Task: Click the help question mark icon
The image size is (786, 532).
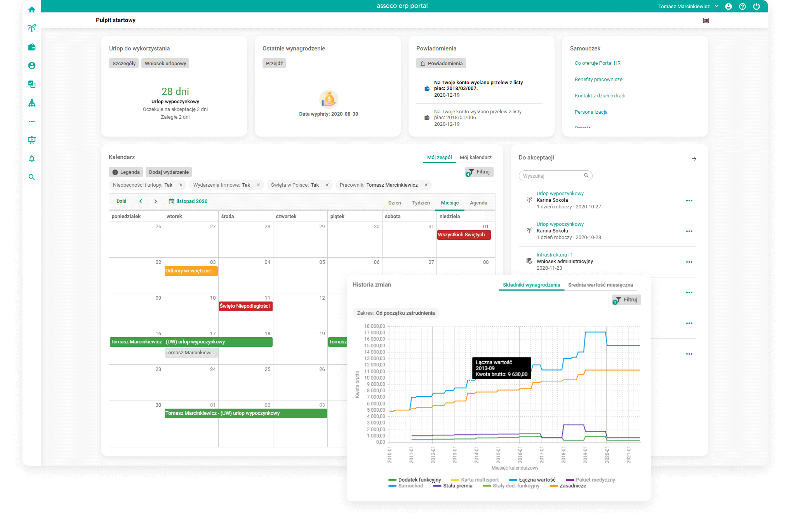Action: tap(743, 6)
